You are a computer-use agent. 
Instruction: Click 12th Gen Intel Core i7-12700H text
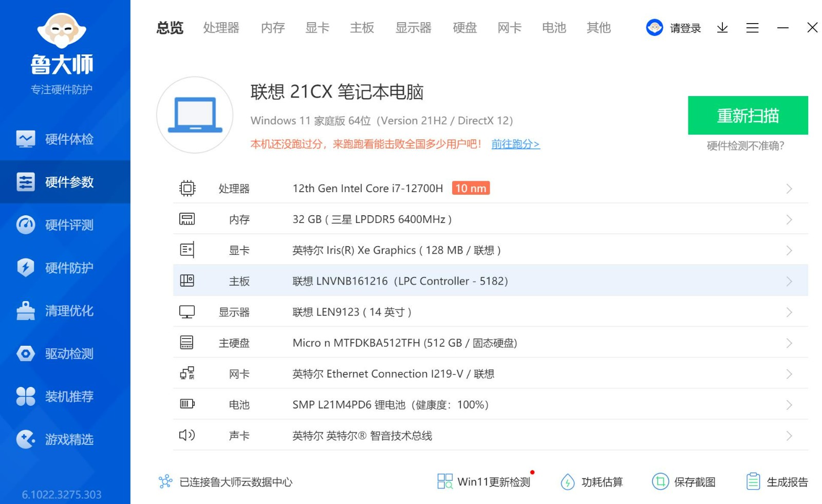pos(368,189)
